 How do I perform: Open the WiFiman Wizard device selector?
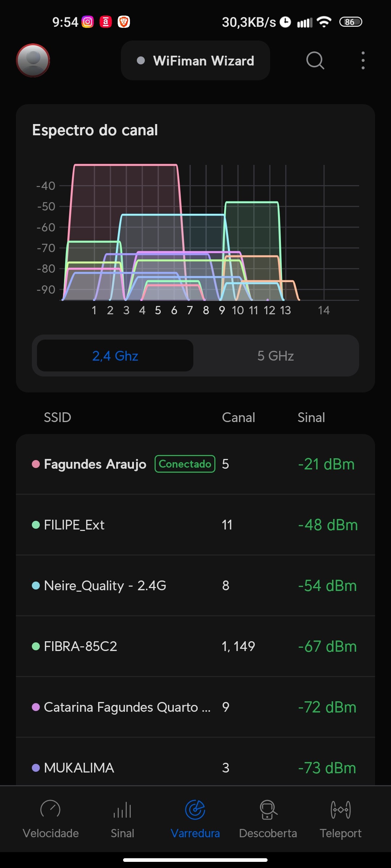click(x=195, y=61)
